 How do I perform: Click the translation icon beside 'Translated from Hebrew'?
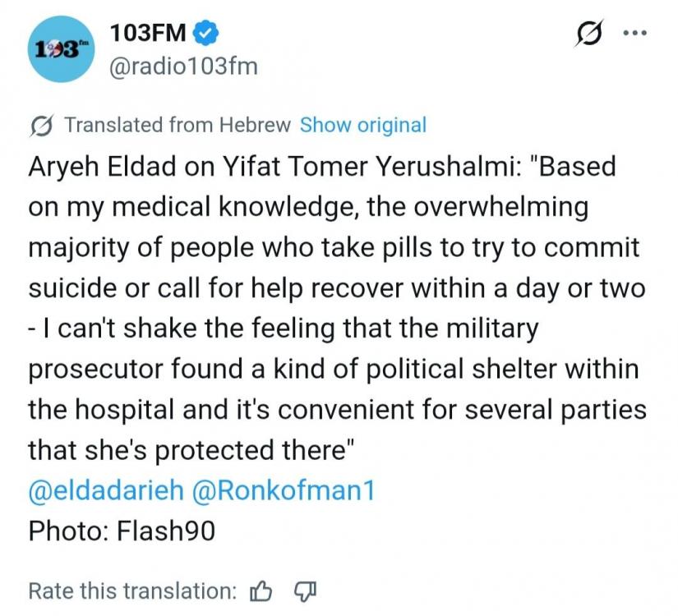point(40,126)
